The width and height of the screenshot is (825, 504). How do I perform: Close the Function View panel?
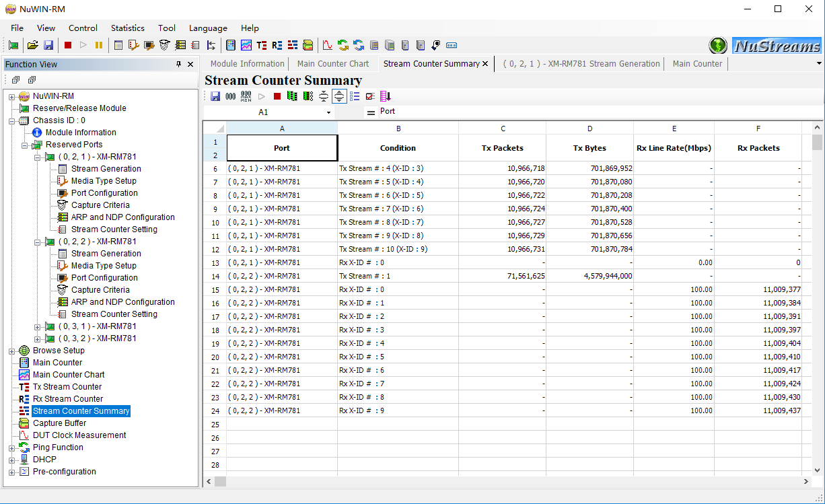190,65
